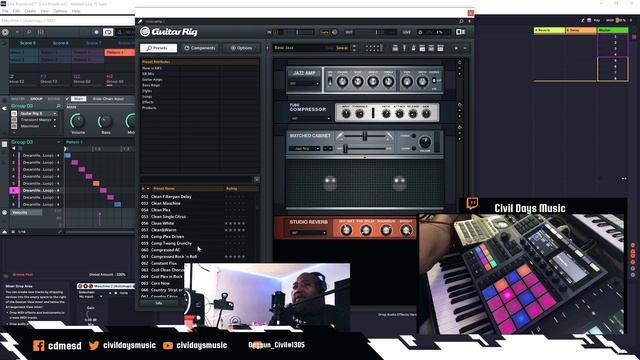Click the Guitar Rig logo
The image size is (640, 360).
169,31
